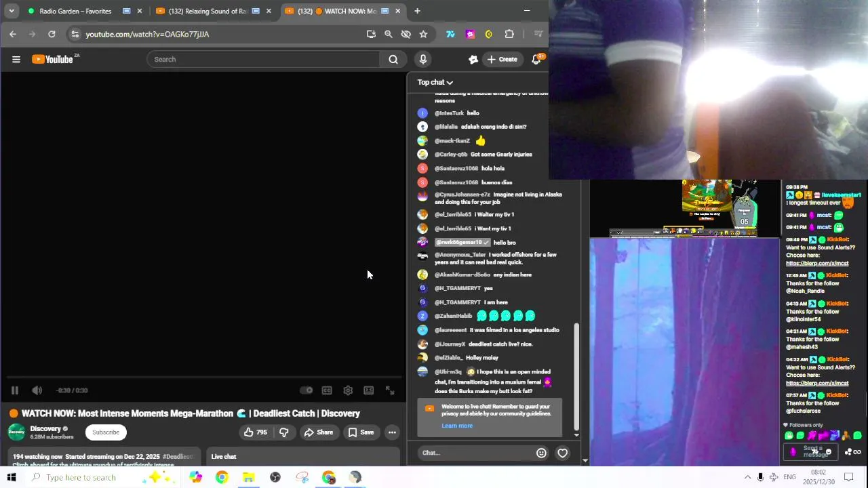Screen dimensions: 868x488
Task: Toggle the autoplay switch in the player
Action: 307,390
